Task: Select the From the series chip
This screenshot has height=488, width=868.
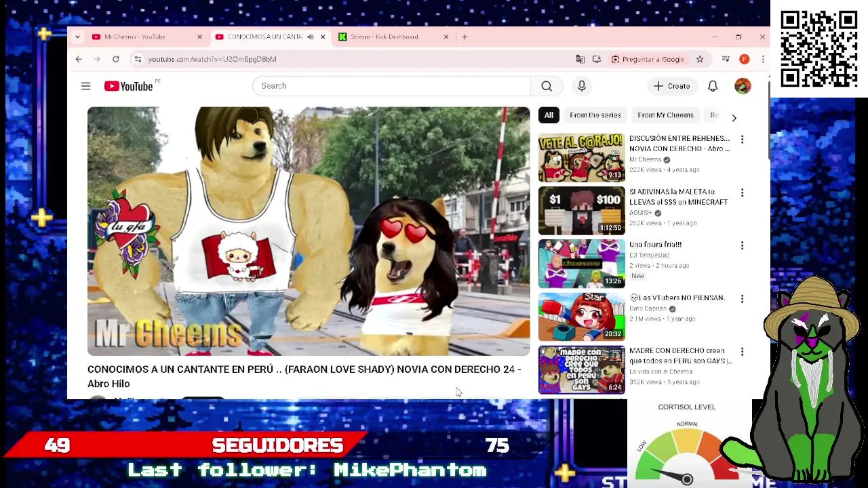Action: pyautogui.click(x=595, y=115)
